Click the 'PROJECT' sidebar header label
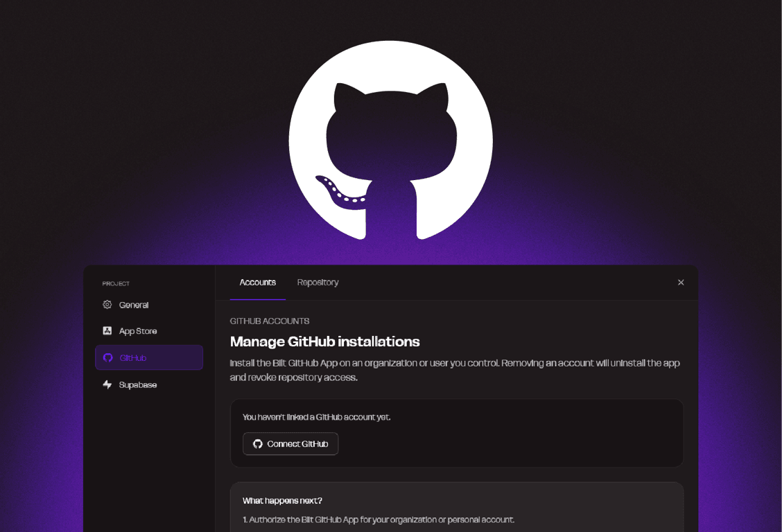The image size is (782, 532). coord(116,283)
